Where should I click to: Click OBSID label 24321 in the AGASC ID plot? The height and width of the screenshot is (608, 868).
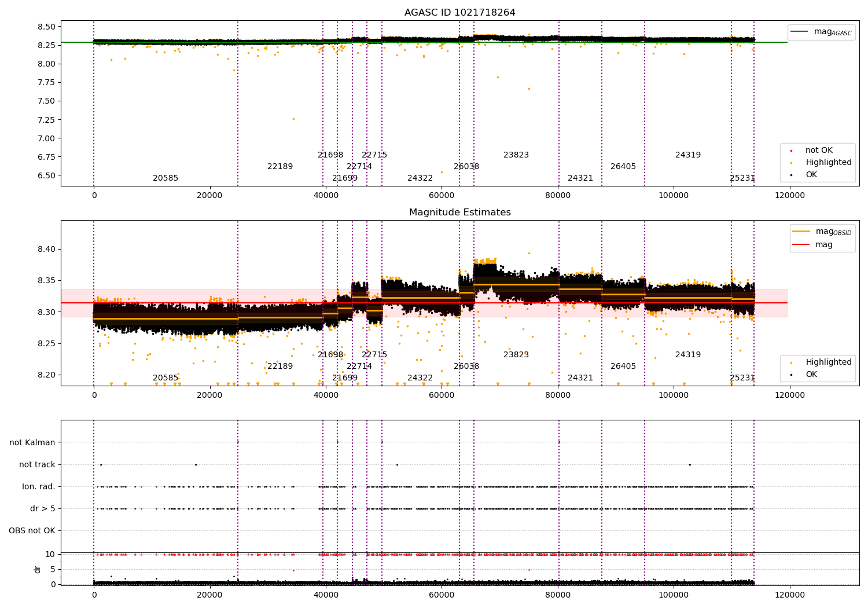pyautogui.click(x=580, y=178)
